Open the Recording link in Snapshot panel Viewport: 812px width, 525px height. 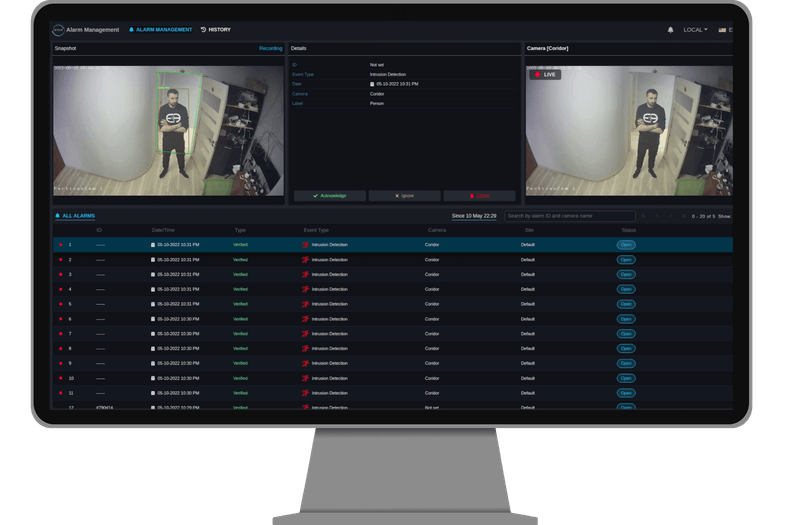click(x=270, y=49)
